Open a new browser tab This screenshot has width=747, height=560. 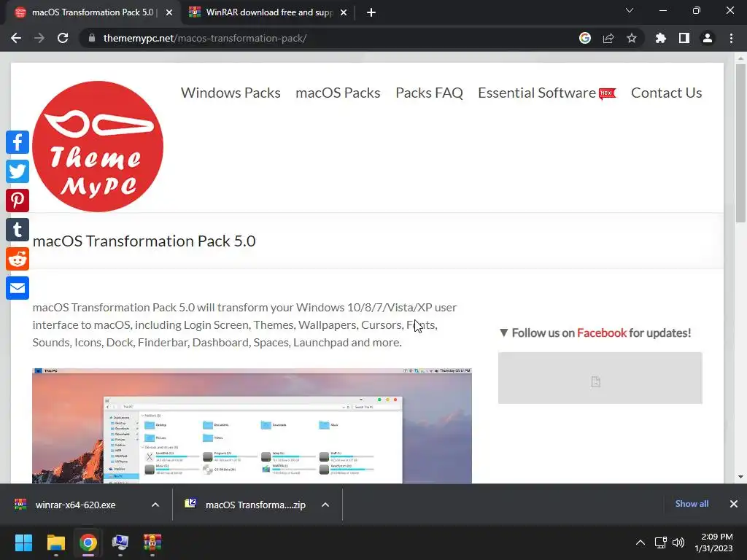point(371,12)
